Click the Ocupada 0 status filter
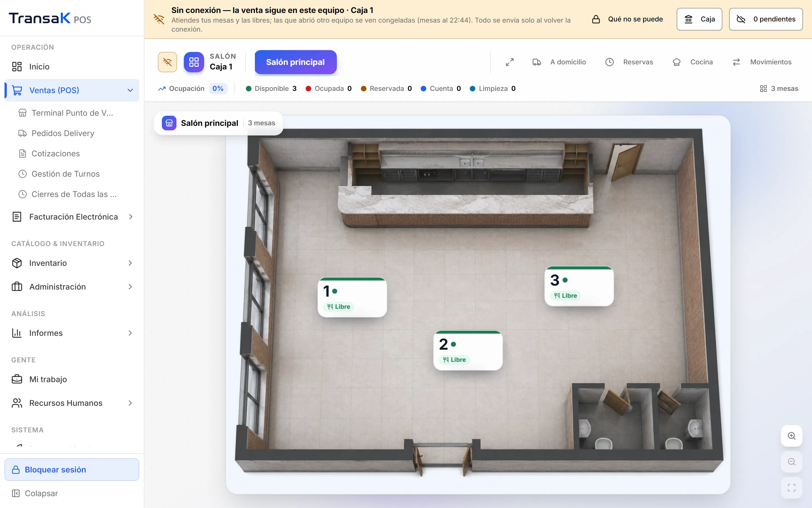Viewport: 812px width, 508px height. tap(328, 89)
